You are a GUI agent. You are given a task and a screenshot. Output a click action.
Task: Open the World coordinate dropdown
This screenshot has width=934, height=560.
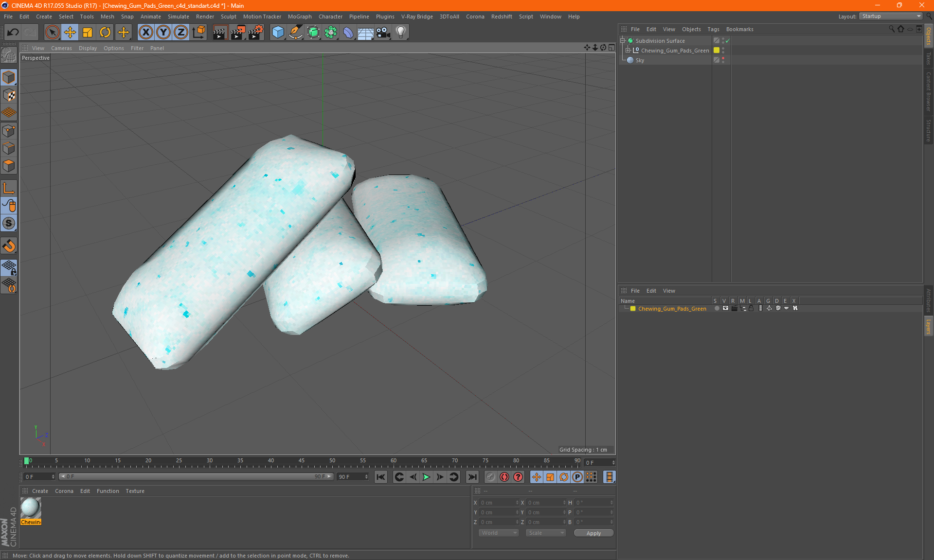(499, 533)
